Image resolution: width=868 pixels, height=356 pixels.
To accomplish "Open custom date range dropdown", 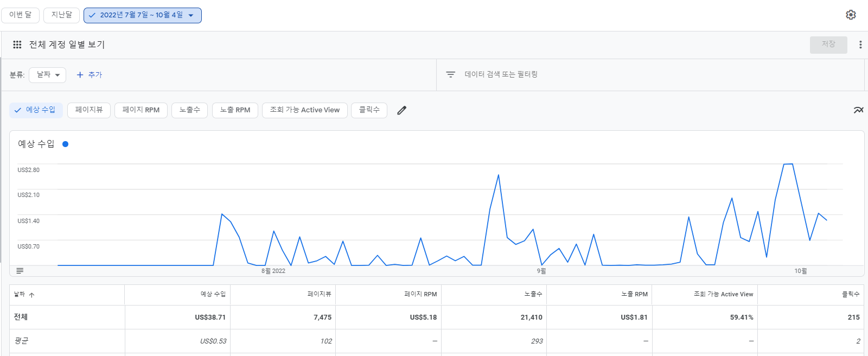I will pos(143,15).
